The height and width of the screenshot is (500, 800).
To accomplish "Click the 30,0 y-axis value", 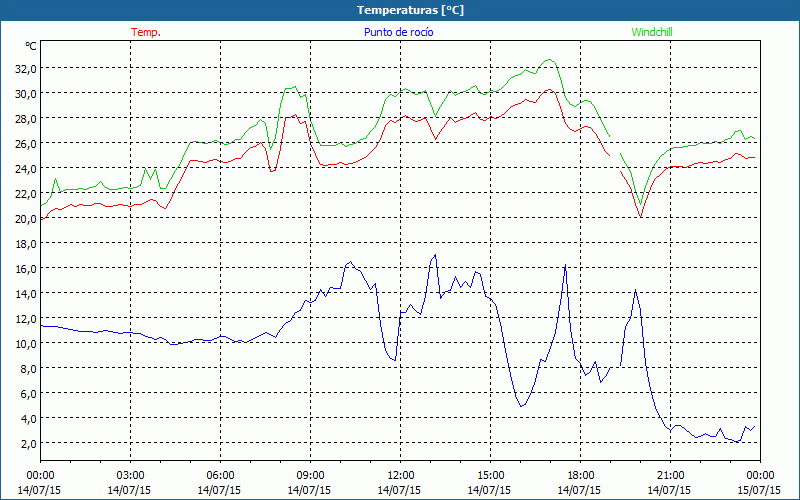I will pyautogui.click(x=26, y=94).
